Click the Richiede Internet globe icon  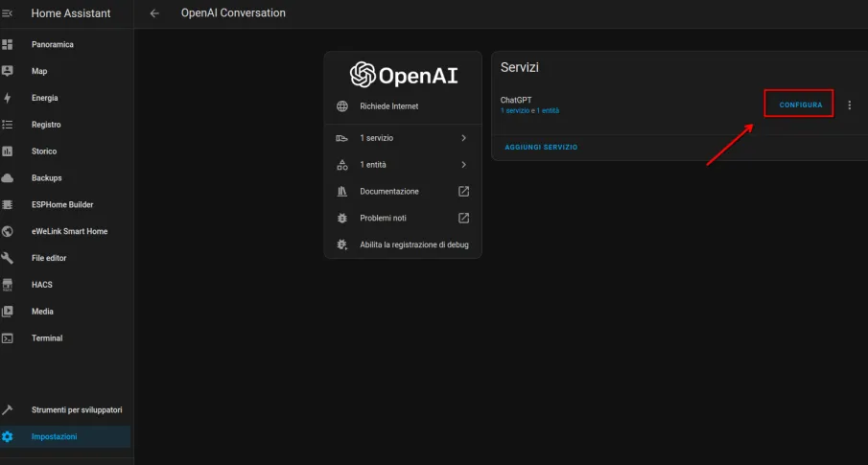[x=342, y=106]
